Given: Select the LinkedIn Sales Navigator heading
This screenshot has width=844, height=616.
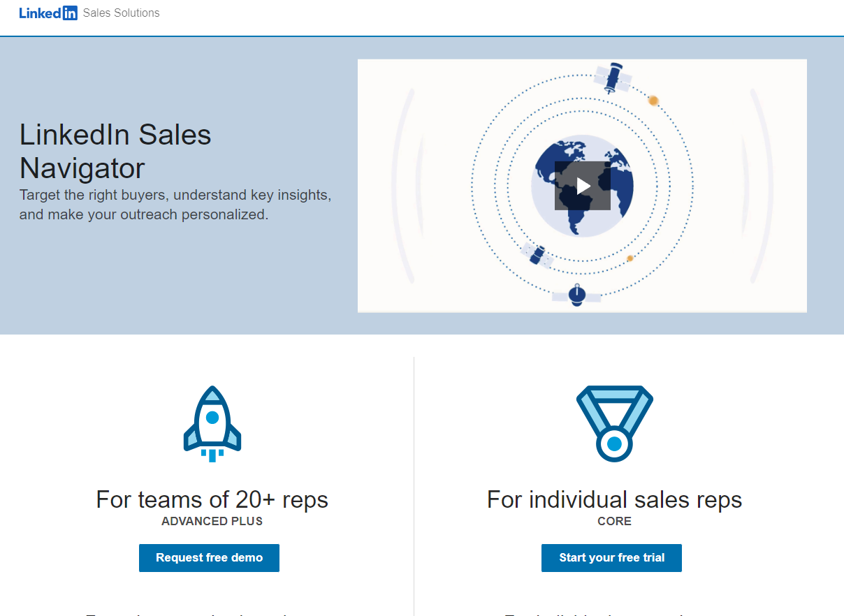Looking at the screenshot, I should [x=115, y=152].
